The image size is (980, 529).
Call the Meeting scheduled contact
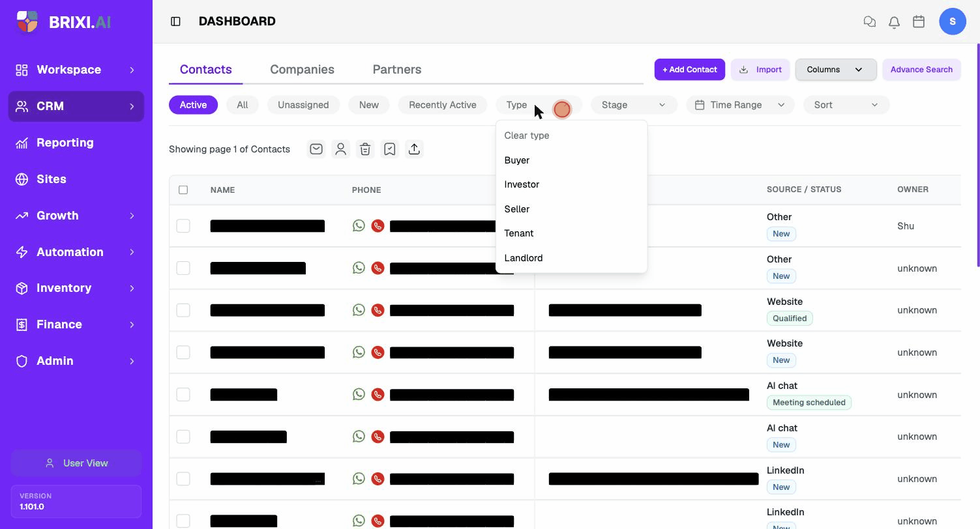tap(378, 395)
